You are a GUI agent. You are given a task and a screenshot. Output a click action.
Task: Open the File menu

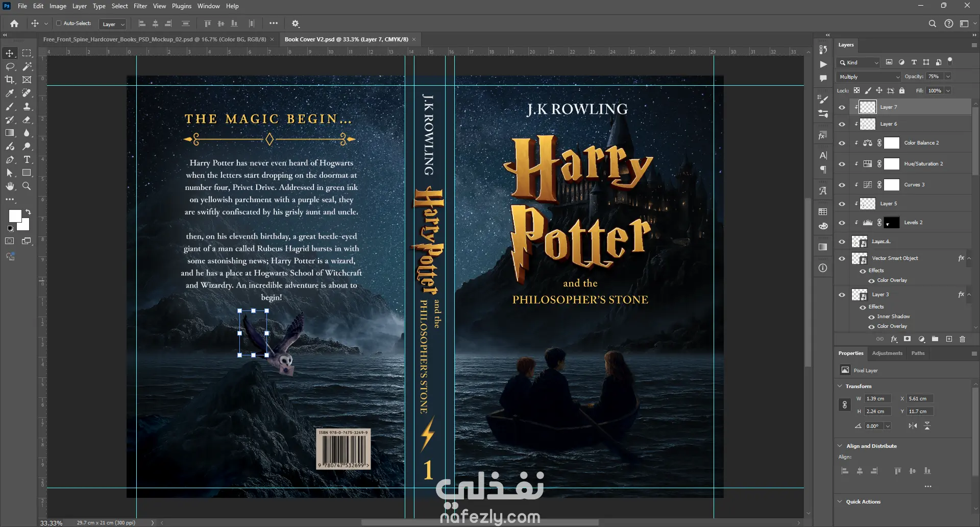pos(22,6)
